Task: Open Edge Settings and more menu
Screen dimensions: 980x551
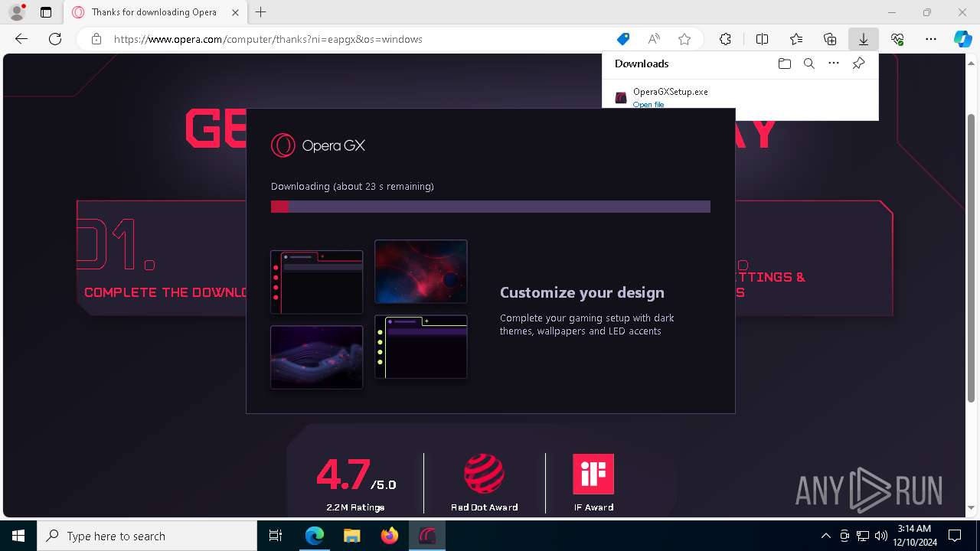Action: click(x=931, y=39)
